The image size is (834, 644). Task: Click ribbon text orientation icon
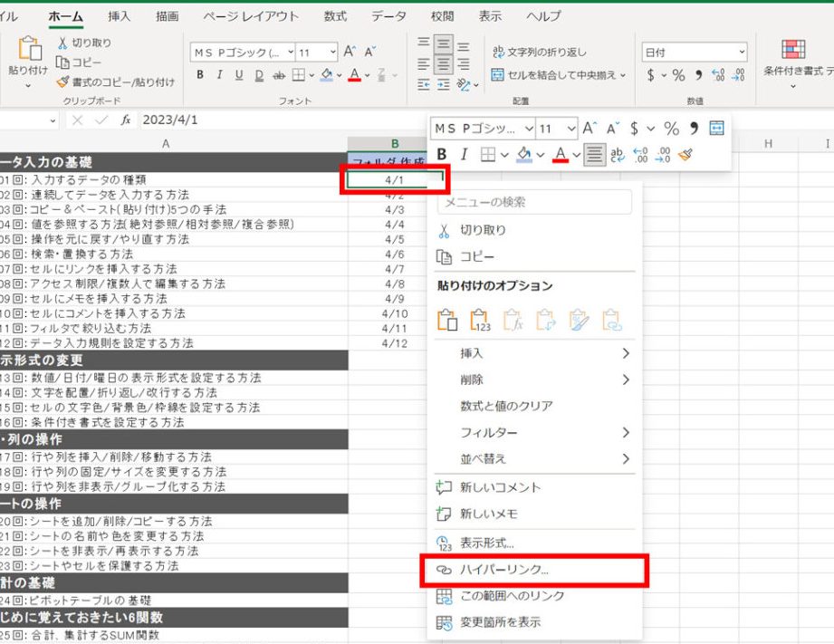464,84
